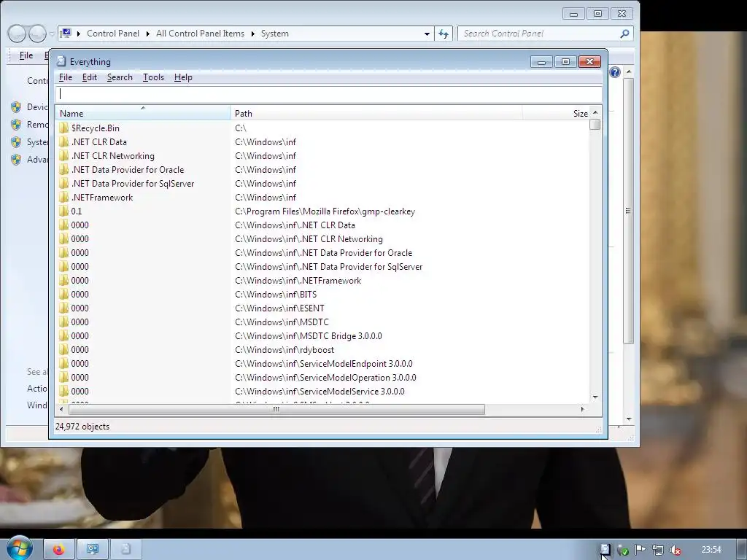Open the Edit menu in Everything
The height and width of the screenshot is (560, 747).
pyautogui.click(x=90, y=77)
